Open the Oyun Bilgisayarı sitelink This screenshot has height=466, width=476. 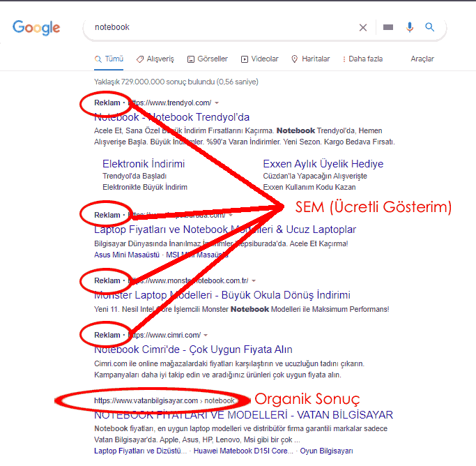pyautogui.click(x=326, y=451)
